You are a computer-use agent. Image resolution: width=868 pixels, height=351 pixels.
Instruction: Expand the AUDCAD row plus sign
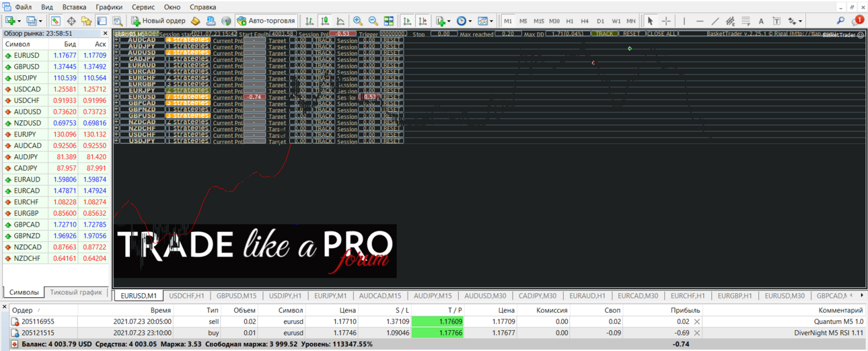click(117, 40)
